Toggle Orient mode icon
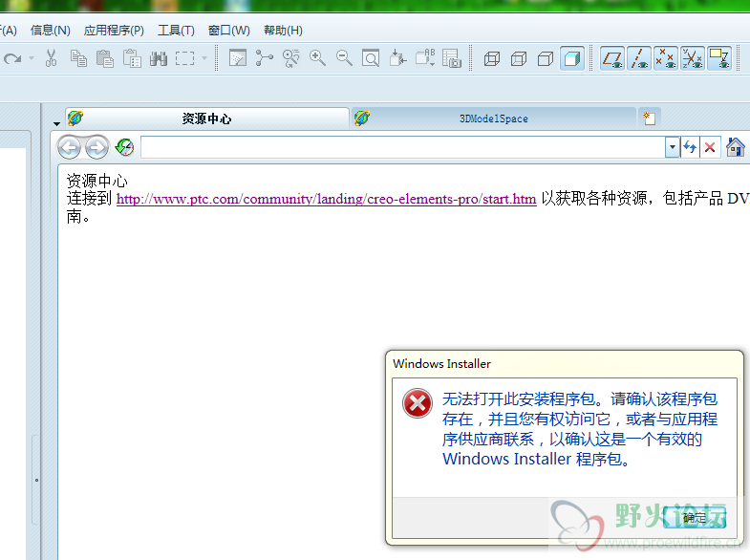The height and width of the screenshot is (560, 750). click(290, 58)
